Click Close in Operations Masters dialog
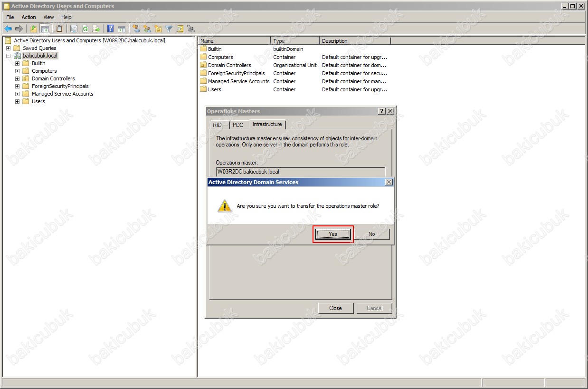Viewport: 588px width, 389px height. [x=335, y=308]
